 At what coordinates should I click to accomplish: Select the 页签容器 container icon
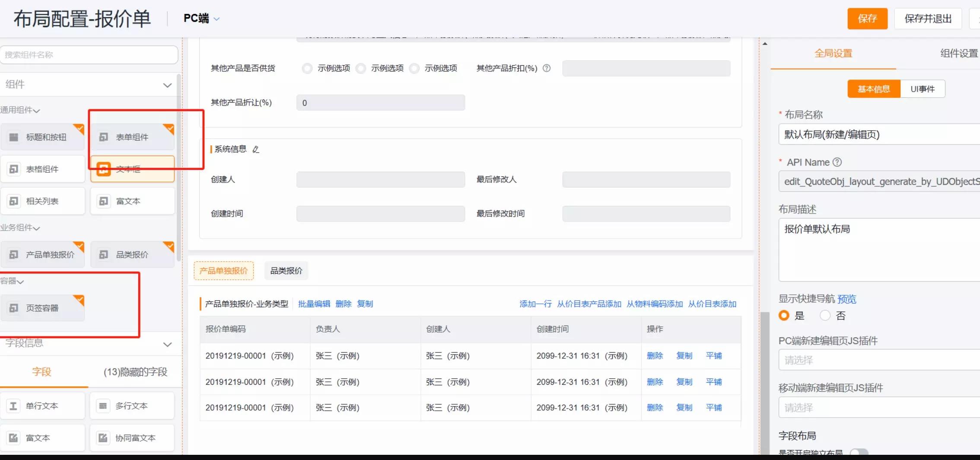pyautogui.click(x=14, y=308)
